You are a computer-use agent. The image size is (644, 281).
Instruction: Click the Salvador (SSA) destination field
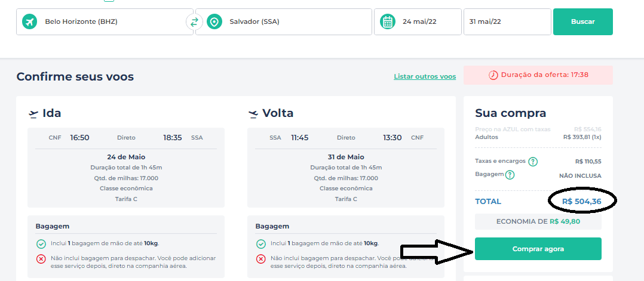284,21
